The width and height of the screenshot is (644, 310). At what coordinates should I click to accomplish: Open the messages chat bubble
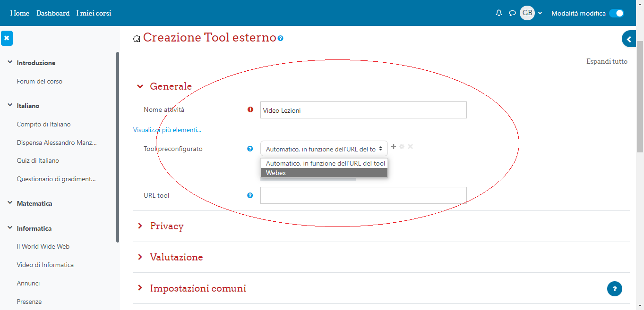(x=512, y=13)
